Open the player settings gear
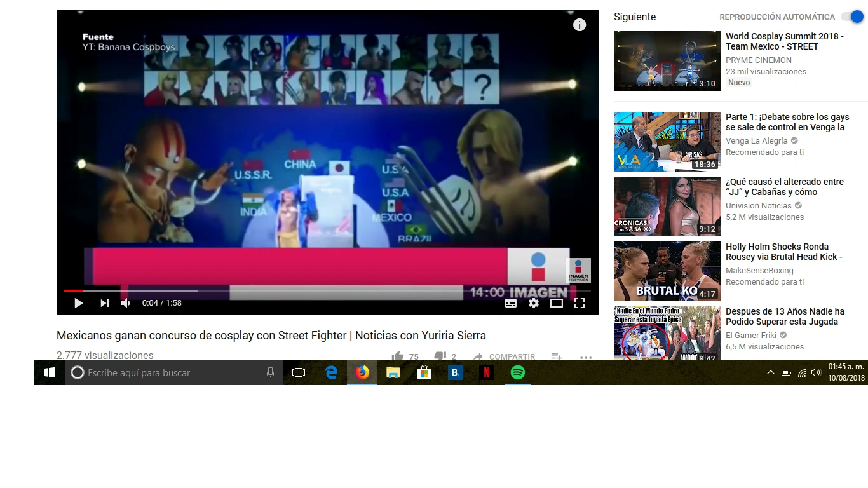 tap(534, 303)
